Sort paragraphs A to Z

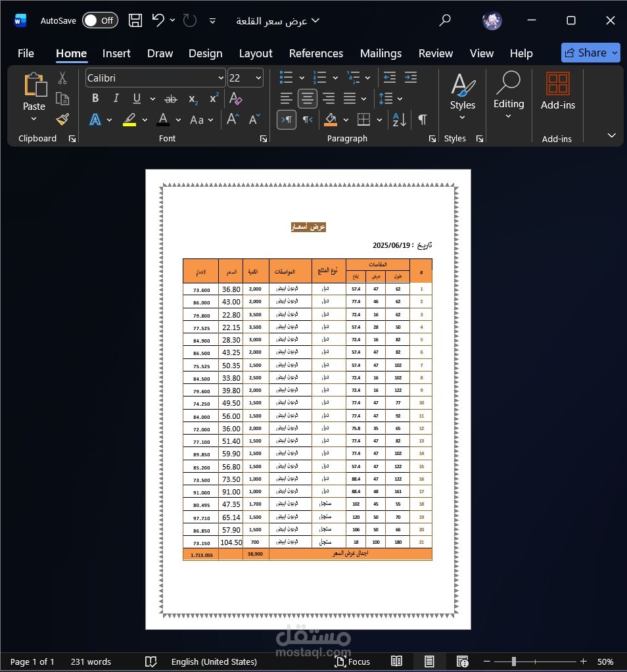click(x=399, y=120)
